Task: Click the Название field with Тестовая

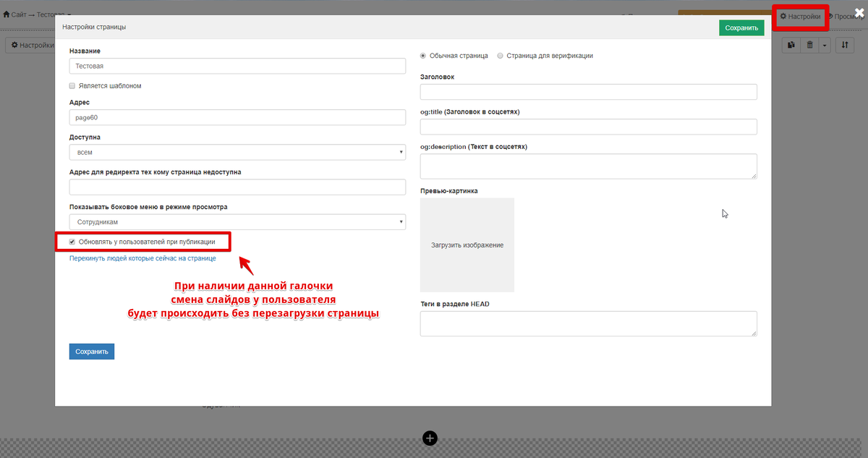Action: pos(237,66)
